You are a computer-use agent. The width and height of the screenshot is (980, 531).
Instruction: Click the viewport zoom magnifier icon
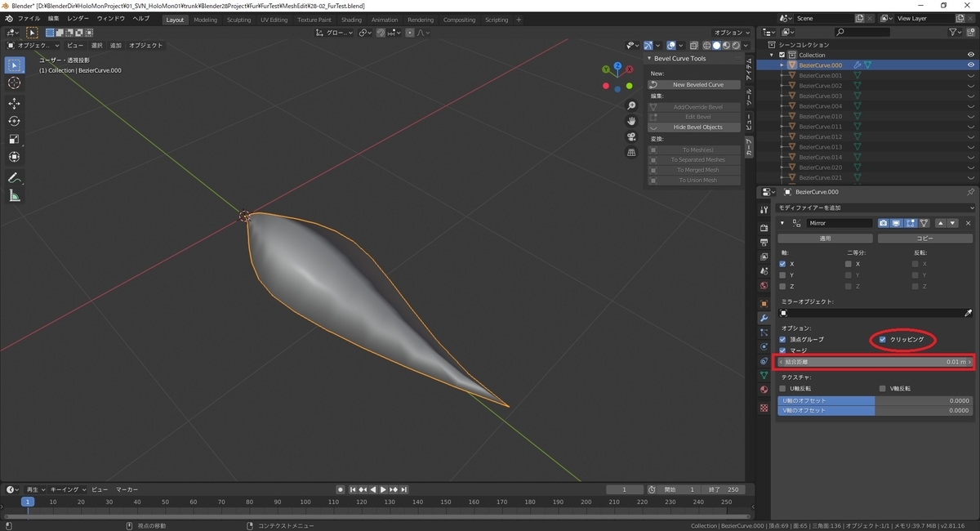631,106
